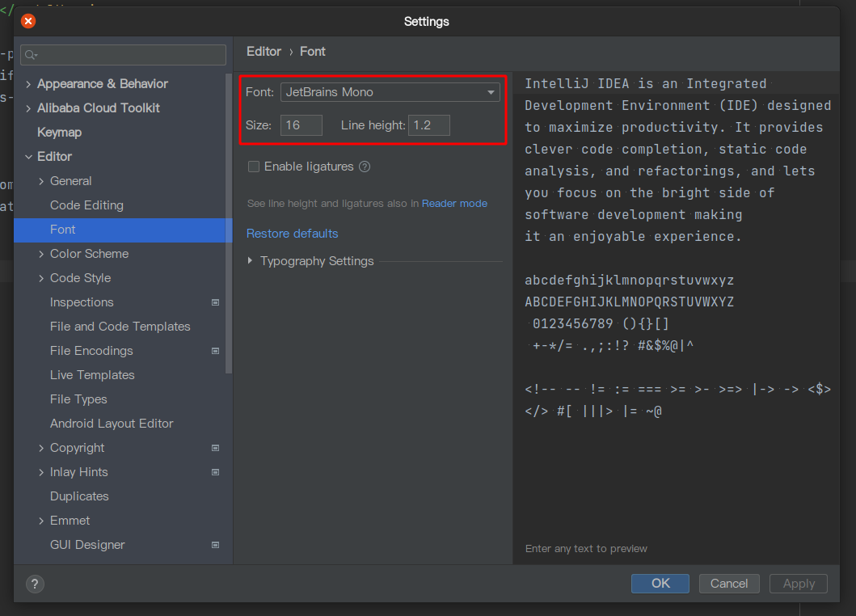Open File and Code Templates page

coord(120,327)
